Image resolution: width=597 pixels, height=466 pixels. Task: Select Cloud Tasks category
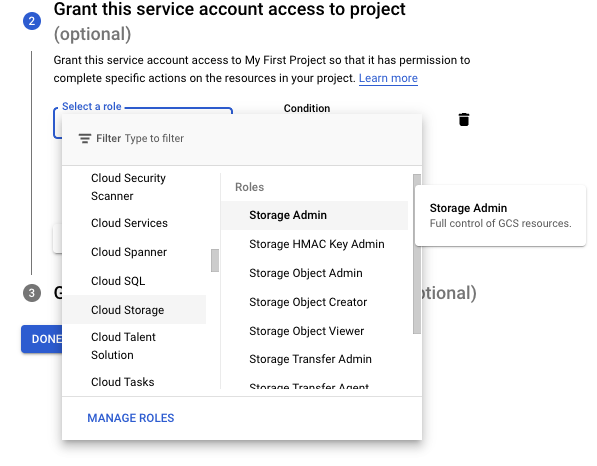click(x=134, y=382)
